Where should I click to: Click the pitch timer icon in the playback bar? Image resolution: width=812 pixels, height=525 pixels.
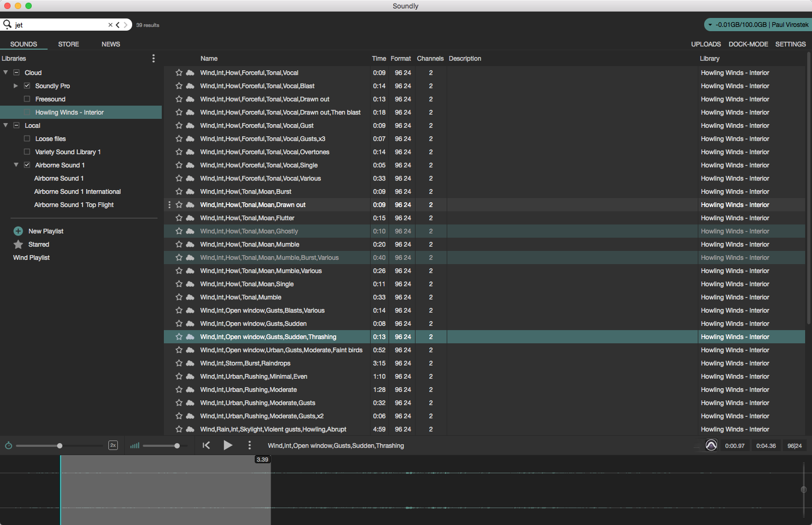click(x=8, y=445)
